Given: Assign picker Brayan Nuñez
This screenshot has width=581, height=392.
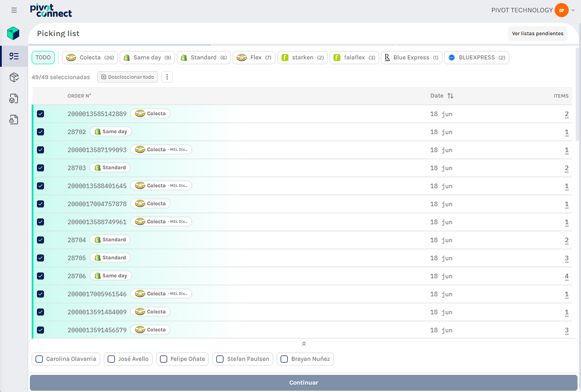Looking at the screenshot, I should [x=305, y=359].
